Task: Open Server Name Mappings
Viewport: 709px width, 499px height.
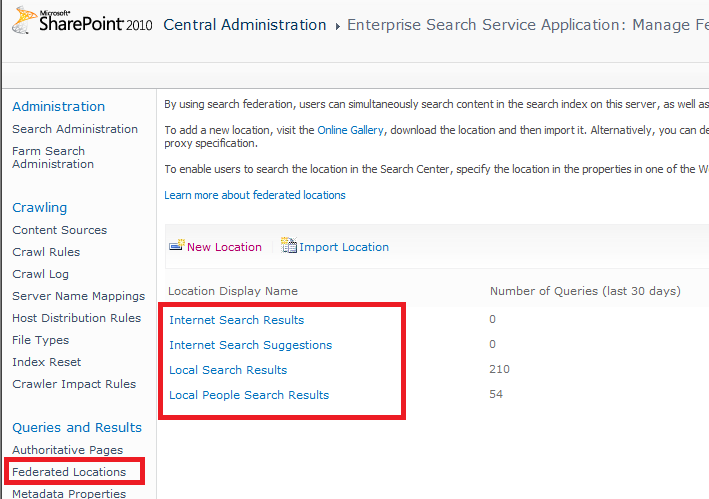Action: pos(78,296)
